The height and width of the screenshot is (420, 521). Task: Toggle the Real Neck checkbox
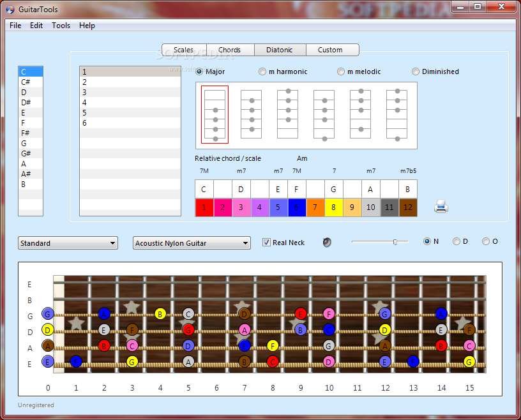click(266, 242)
